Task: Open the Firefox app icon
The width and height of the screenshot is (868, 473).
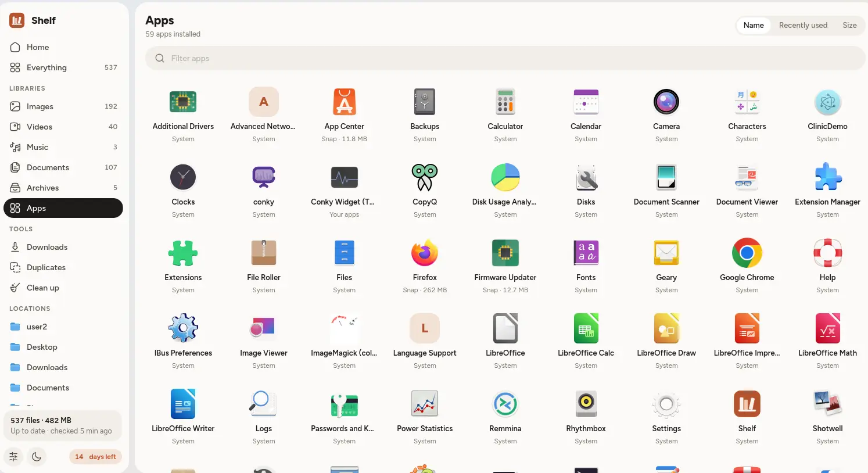Action: [425, 253]
